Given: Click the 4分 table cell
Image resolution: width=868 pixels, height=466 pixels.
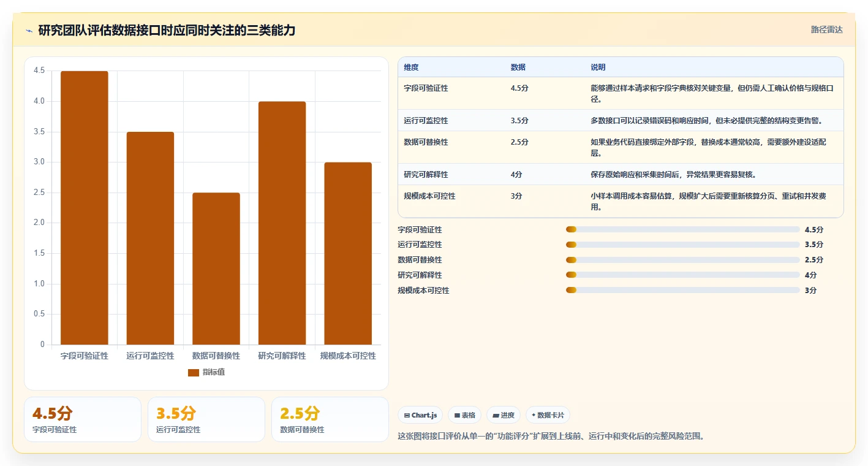Looking at the screenshot, I should (x=516, y=175).
